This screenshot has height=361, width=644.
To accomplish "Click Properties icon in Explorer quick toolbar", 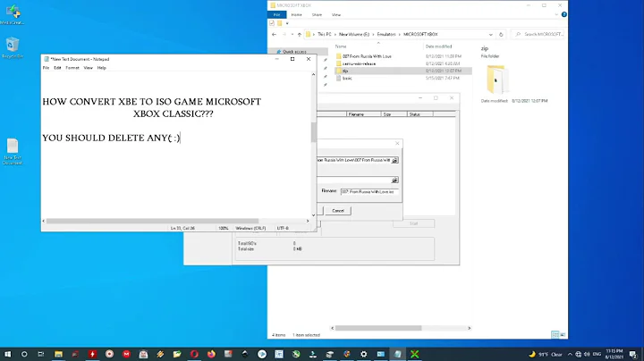I will tap(272, 23).
